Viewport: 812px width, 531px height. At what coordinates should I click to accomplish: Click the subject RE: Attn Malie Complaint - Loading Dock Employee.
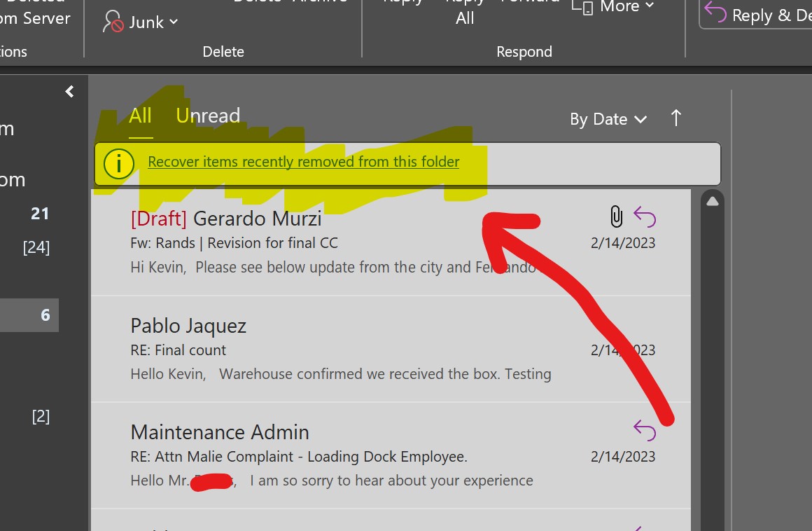coord(299,457)
